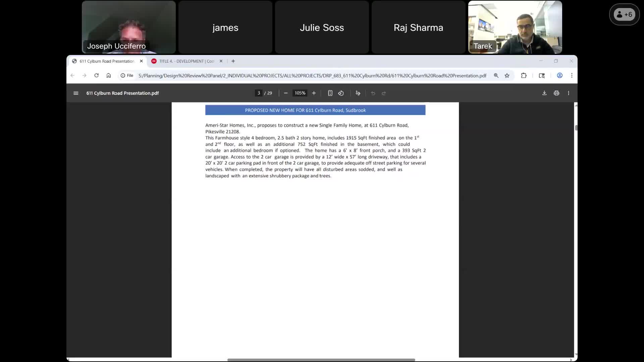Click the PDF zoom in plus button

pos(314,93)
